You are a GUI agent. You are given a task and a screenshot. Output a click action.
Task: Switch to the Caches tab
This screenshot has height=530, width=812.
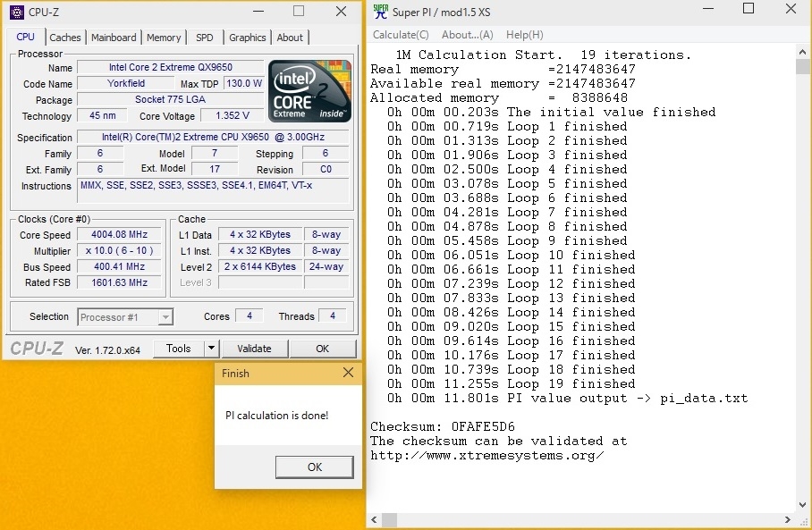[65, 38]
